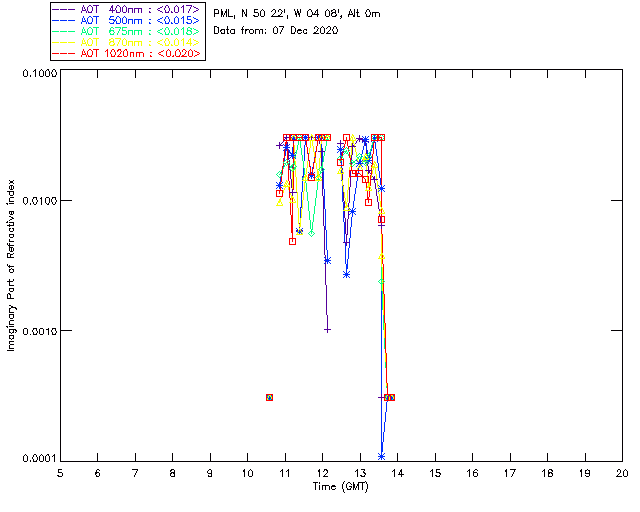Click the 0.0100 y-axis tick label
Image resolution: width=640 pixels, height=512 pixels.
coord(39,201)
